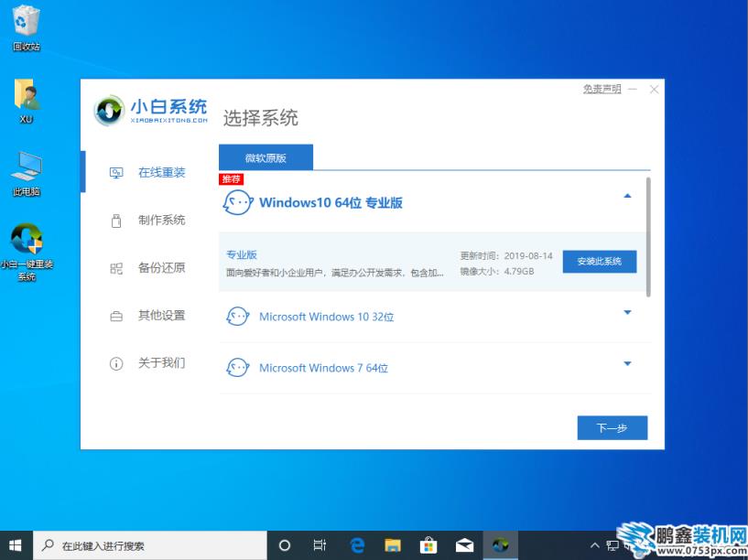748x560 pixels.
Task: Click the 制作系统 USB drive icon
Action: click(x=116, y=221)
